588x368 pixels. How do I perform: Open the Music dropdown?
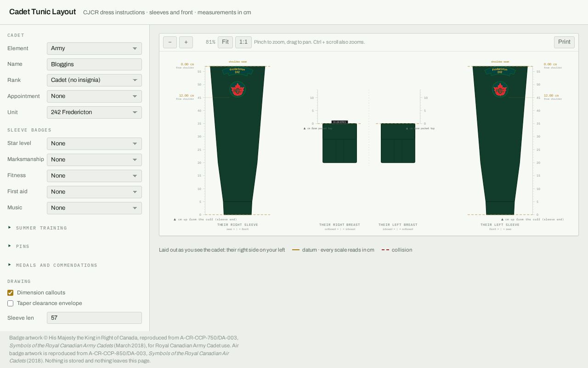click(x=94, y=208)
